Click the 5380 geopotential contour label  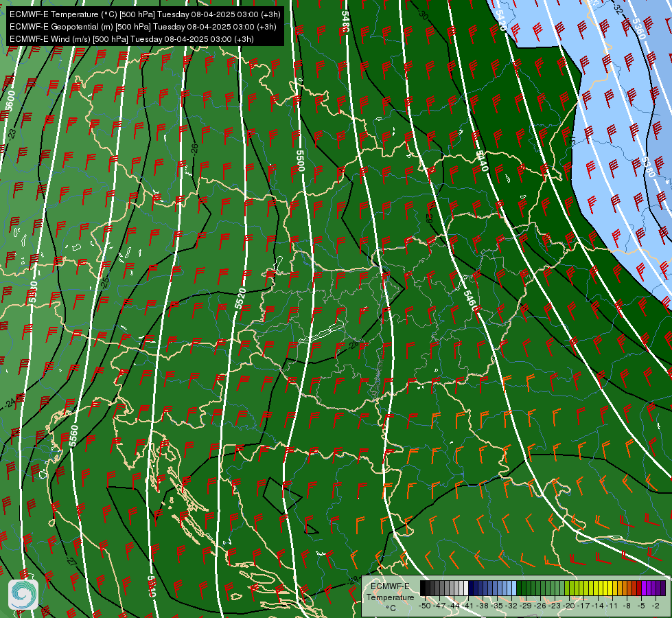[x=650, y=168]
